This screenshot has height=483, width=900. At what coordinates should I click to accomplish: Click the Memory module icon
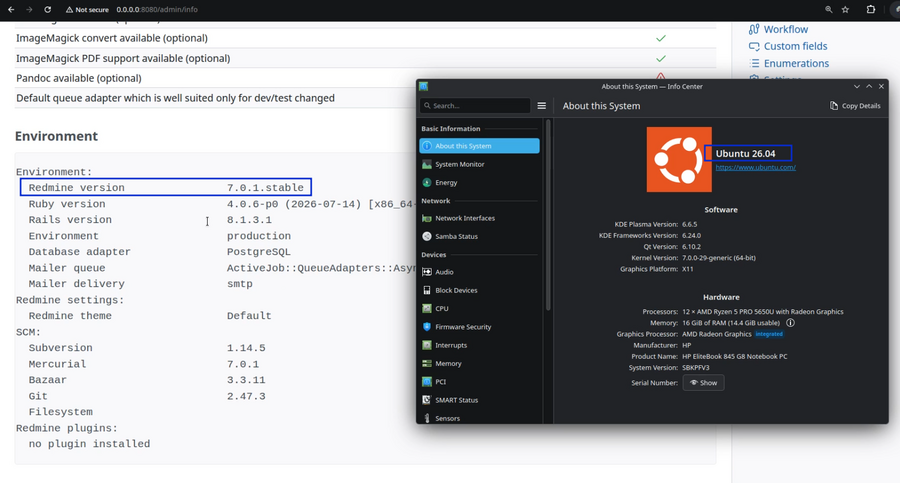[x=426, y=364]
